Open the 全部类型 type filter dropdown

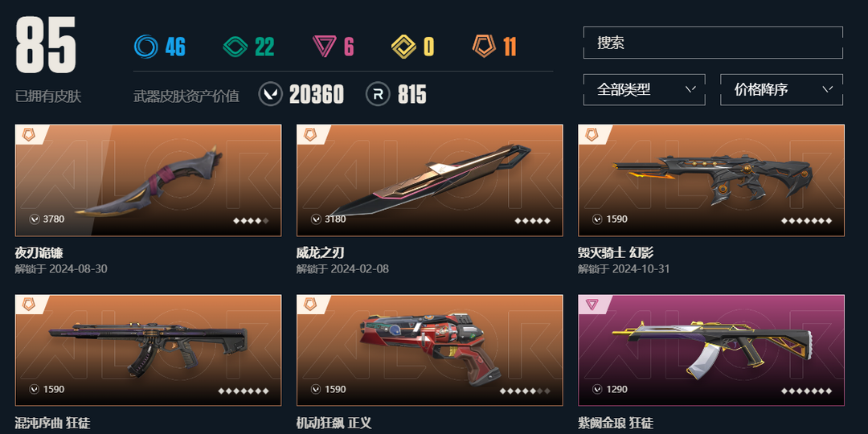(x=645, y=90)
